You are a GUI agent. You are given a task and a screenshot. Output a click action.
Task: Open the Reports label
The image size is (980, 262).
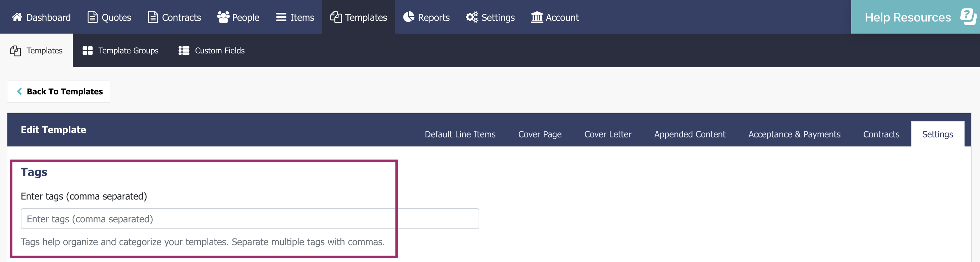click(x=434, y=17)
